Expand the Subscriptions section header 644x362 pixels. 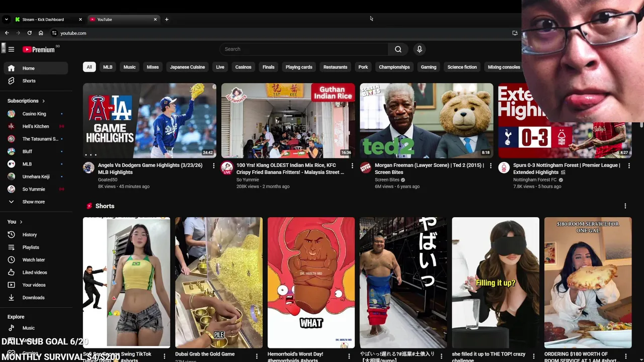[x=26, y=101]
